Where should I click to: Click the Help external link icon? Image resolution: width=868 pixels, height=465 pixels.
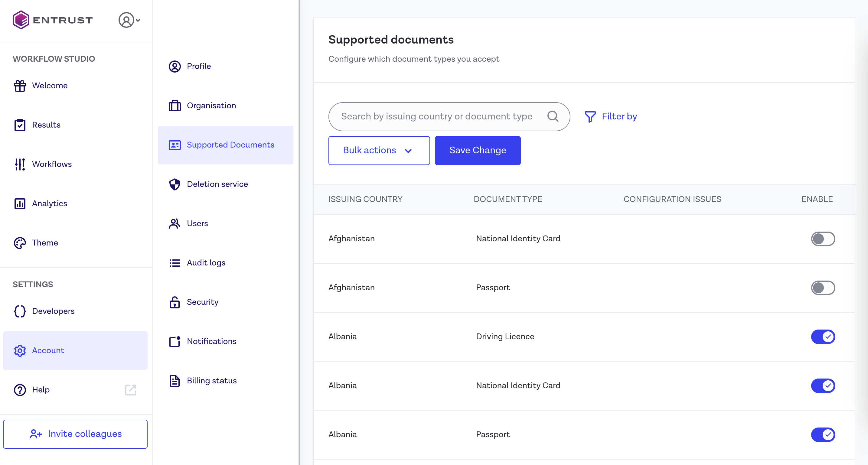pos(131,390)
